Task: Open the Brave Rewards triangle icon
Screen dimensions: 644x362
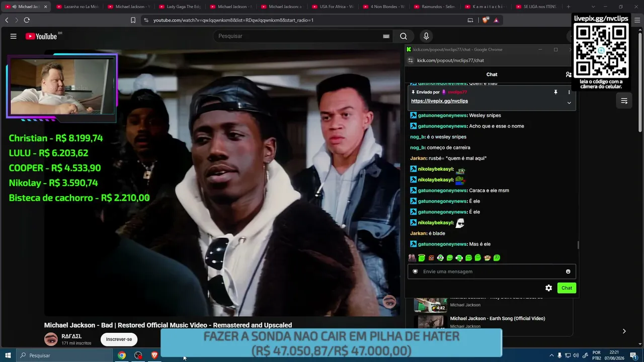Action: pos(496,20)
